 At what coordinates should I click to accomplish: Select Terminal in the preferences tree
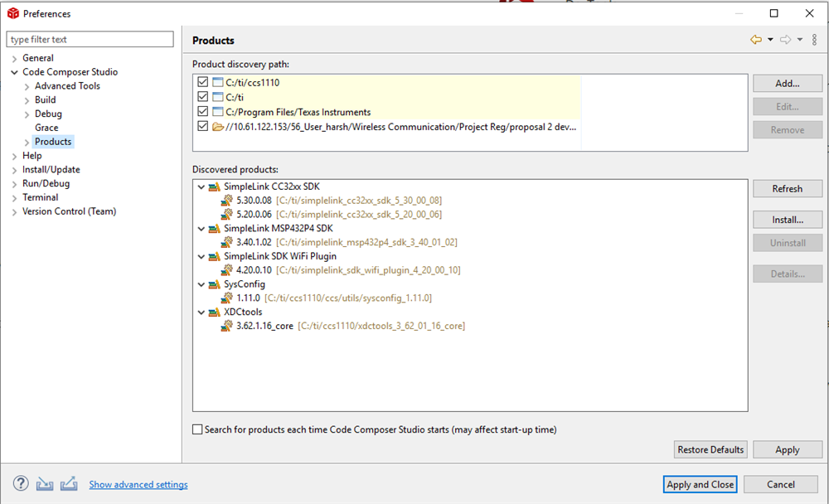(x=40, y=197)
